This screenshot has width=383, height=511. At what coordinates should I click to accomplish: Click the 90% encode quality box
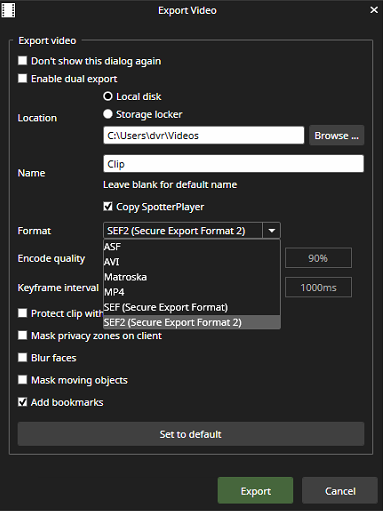click(x=318, y=258)
